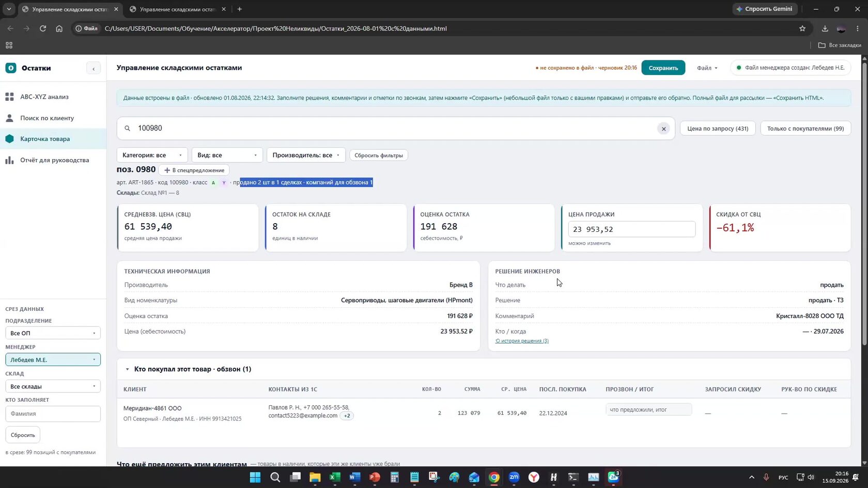Open the browser downloads icon
This screenshot has height=488, width=868.
pyautogui.click(x=825, y=28)
